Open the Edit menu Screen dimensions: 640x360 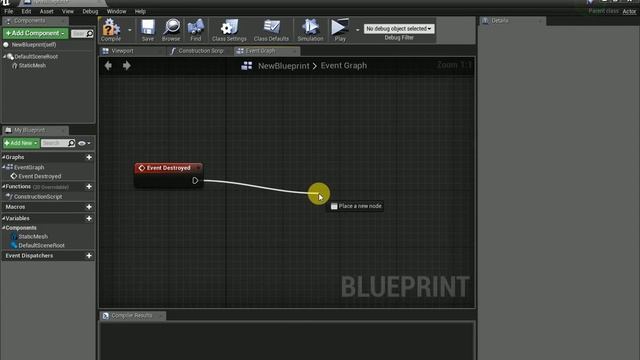[x=27, y=11]
